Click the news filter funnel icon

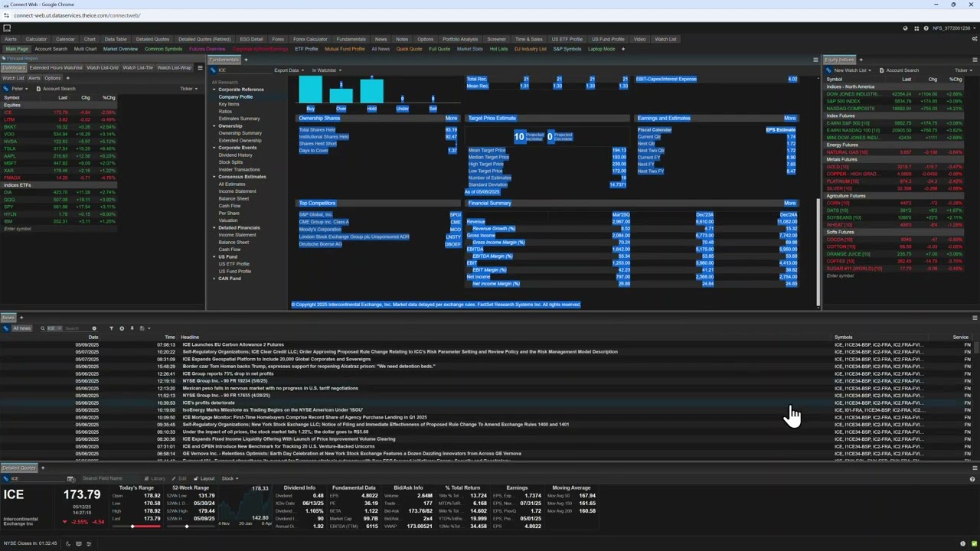[111, 328]
